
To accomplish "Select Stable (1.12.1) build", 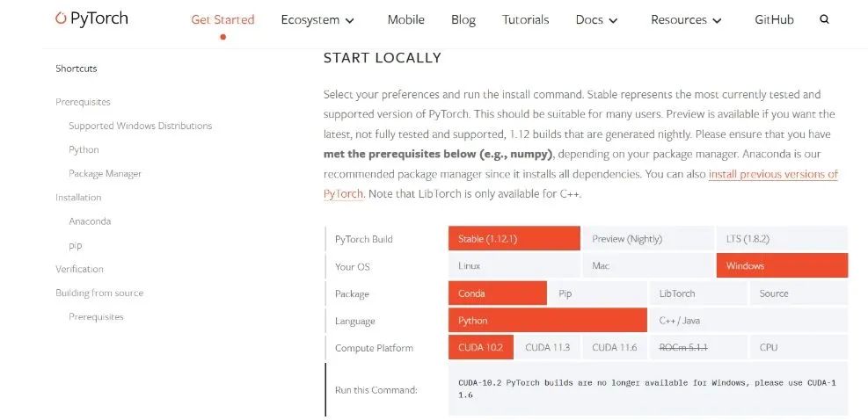I will [514, 238].
